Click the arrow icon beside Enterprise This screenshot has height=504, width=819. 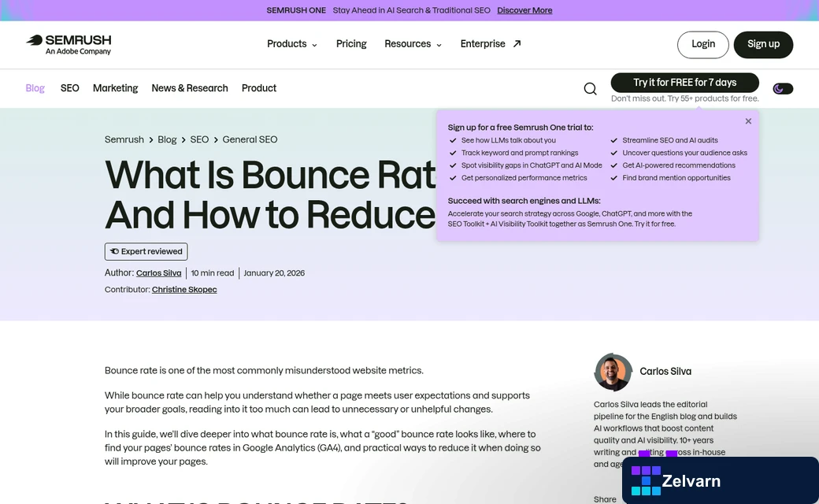[517, 44]
